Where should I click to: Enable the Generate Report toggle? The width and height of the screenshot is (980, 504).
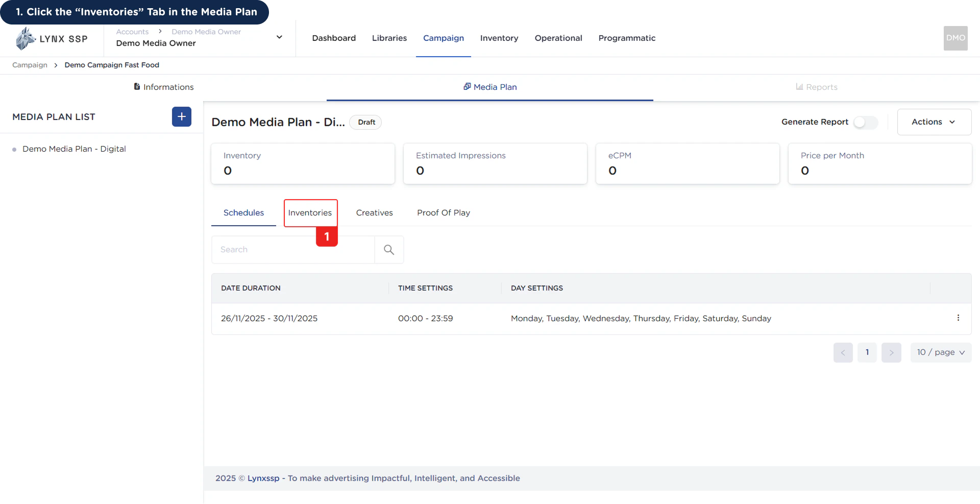pyautogui.click(x=866, y=123)
